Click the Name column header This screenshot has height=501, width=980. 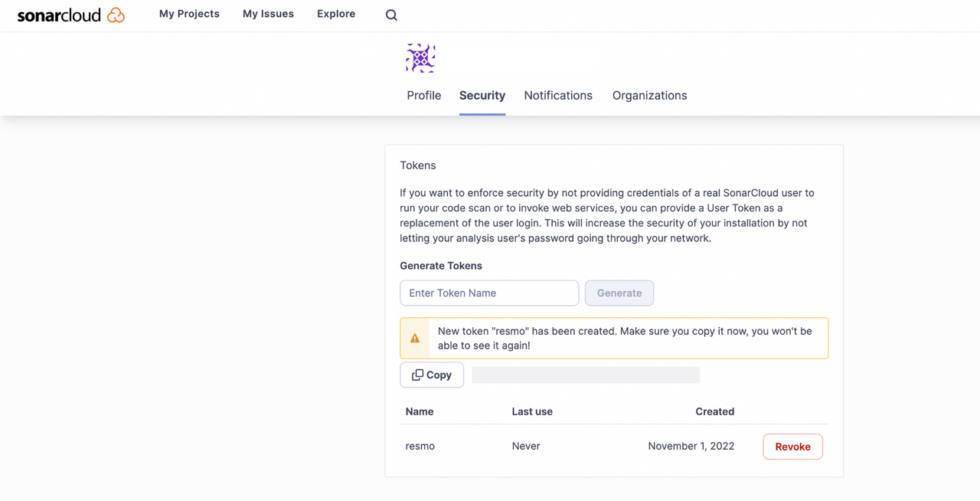click(x=420, y=411)
